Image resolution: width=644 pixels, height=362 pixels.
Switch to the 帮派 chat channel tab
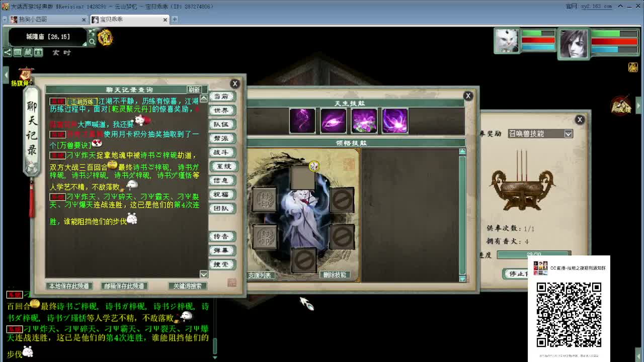click(222, 138)
